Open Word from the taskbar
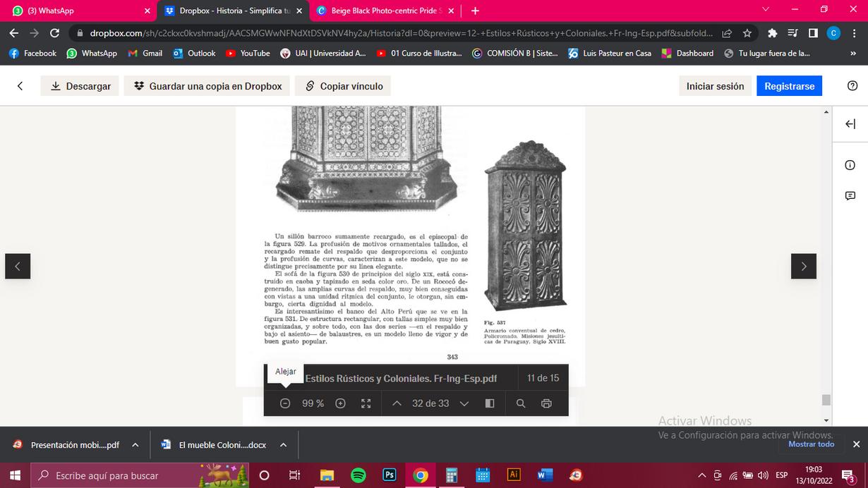Image resolution: width=868 pixels, height=488 pixels. tap(545, 475)
